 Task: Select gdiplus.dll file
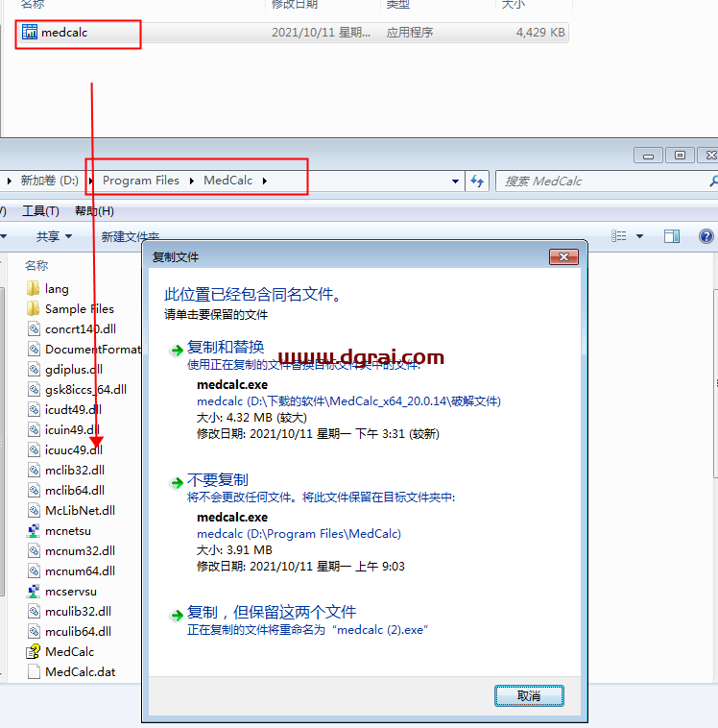pyautogui.click(x=65, y=370)
